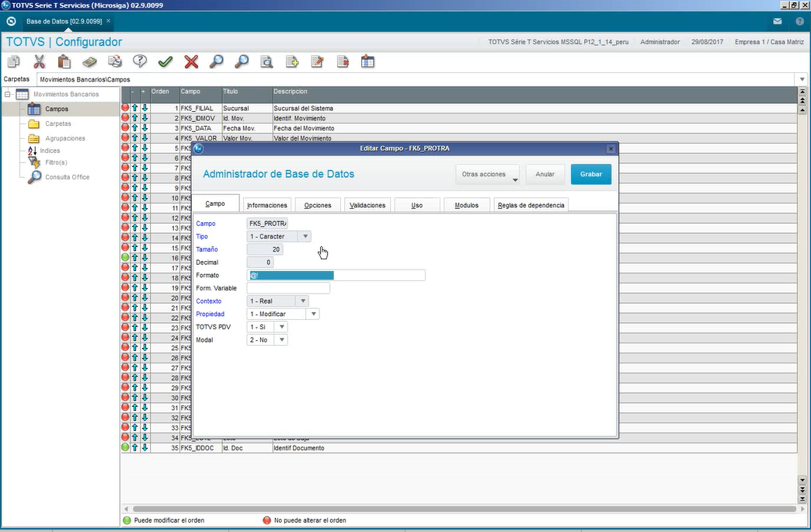
Task: Click the add new document icon
Action: (292, 62)
